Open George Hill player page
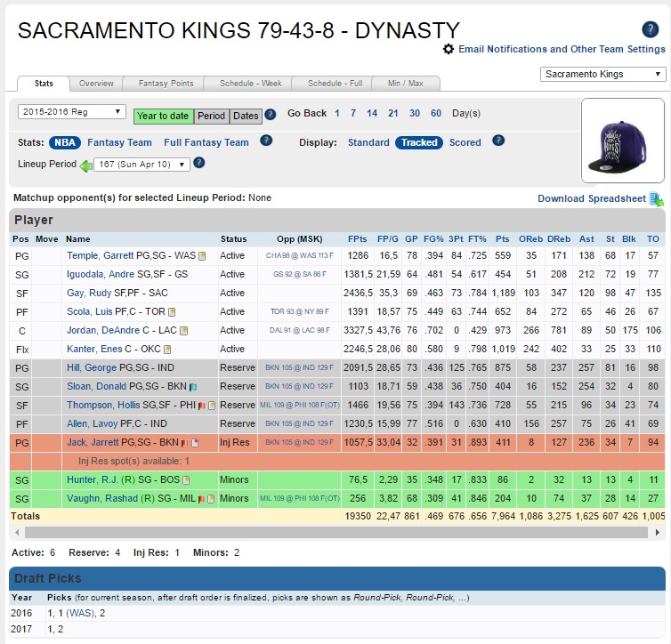This screenshot has height=644, width=671. pos(92,367)
